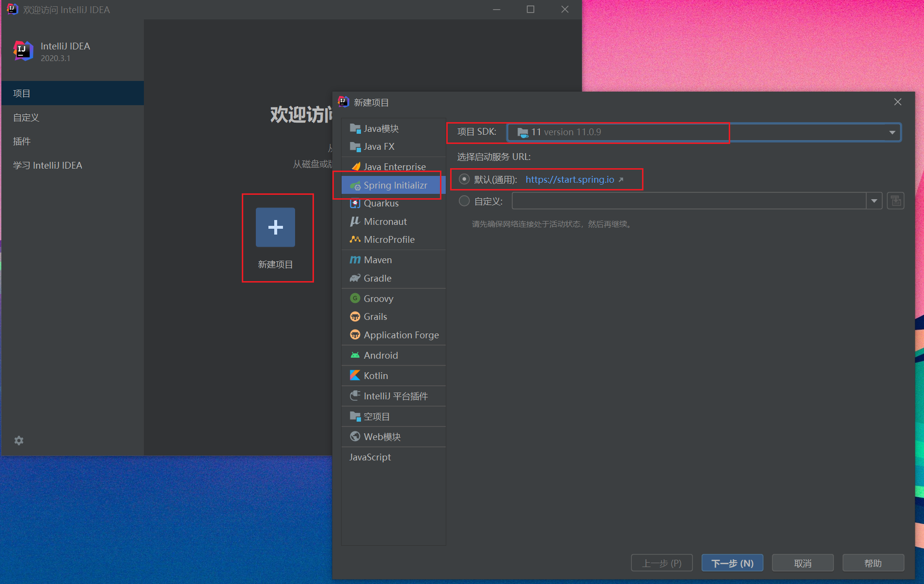The image size is (924, 584).
Task: Select JavaScript project type
Action: pos(393,457)
